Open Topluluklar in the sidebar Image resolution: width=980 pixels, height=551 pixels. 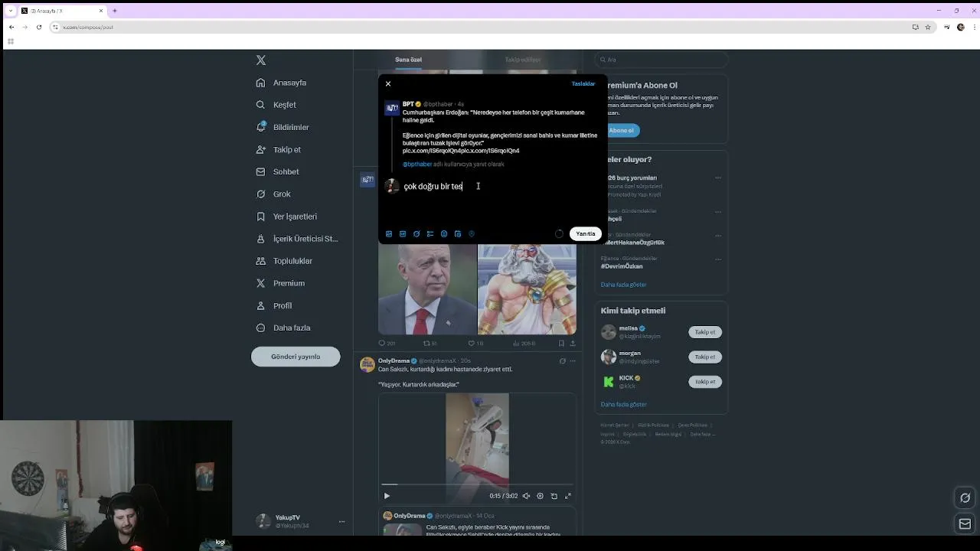[284, 261]
